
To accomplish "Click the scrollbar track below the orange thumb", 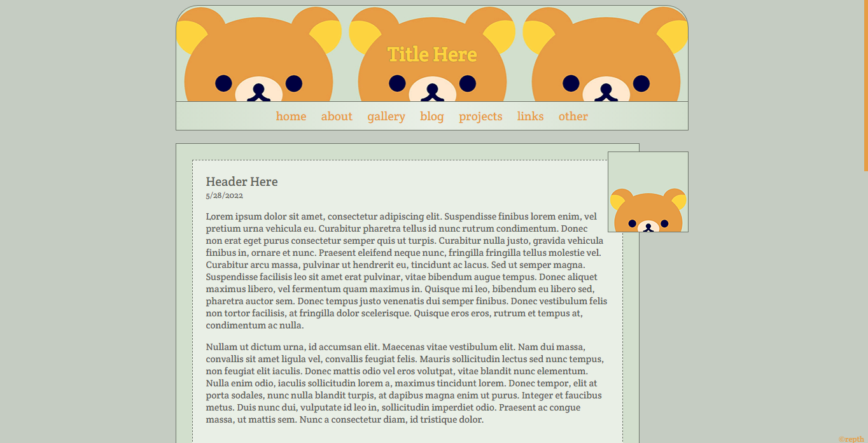I will pyautogui.click(x=865, y=306).
